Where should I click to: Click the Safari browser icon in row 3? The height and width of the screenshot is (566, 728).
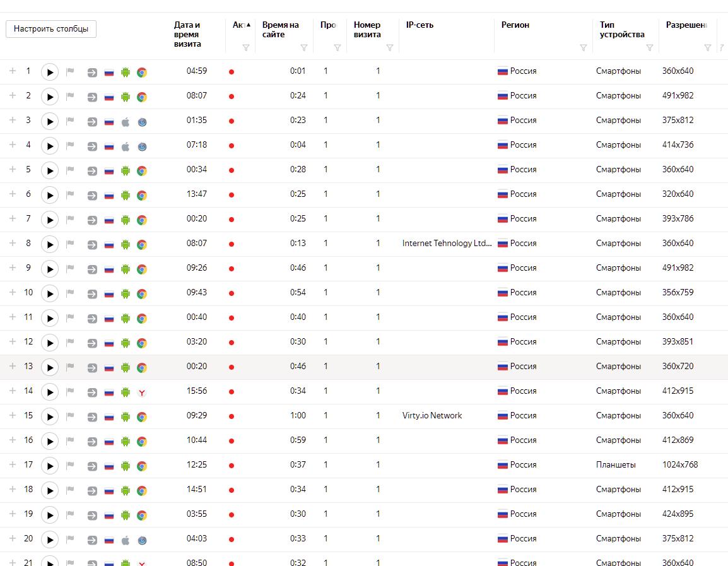point(142,122)
